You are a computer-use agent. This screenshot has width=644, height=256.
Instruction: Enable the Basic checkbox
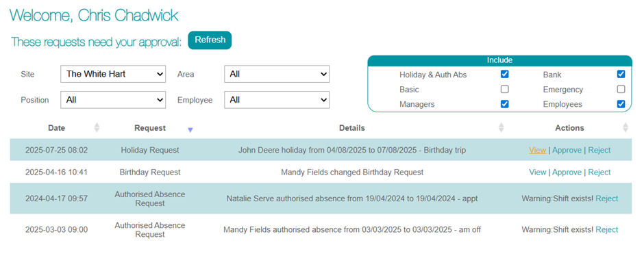click(505, 89)
